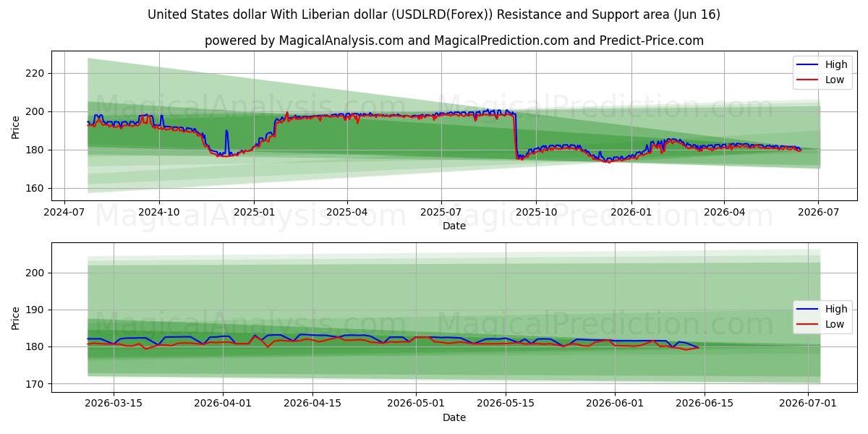Click the 'powered by MagicalAnalysis.com' subtitle
This screenshot has width=868, height=434.
tap(454, 41)
